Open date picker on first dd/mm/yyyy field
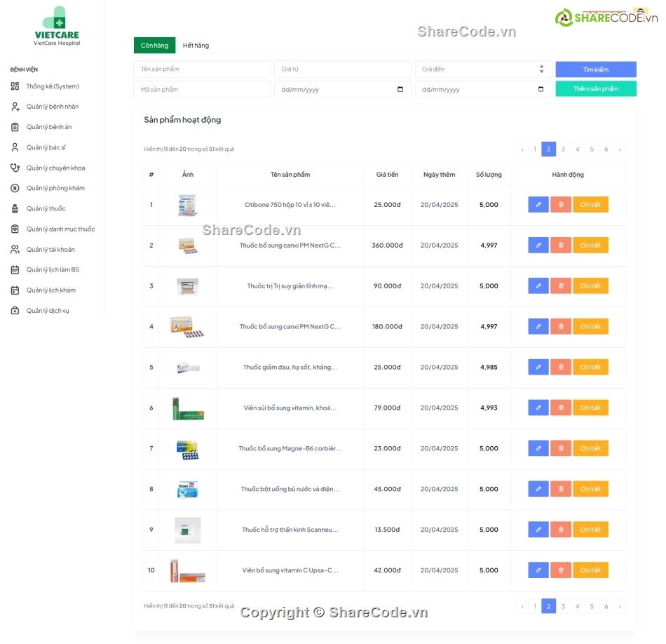The height and width of the screenshot is (644, 666). tap(400, 89)
